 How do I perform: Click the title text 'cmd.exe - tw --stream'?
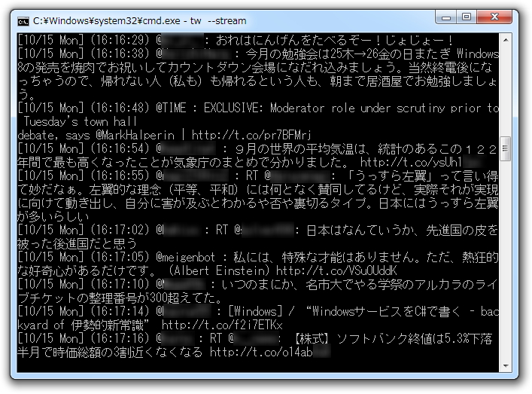(193, 21)
